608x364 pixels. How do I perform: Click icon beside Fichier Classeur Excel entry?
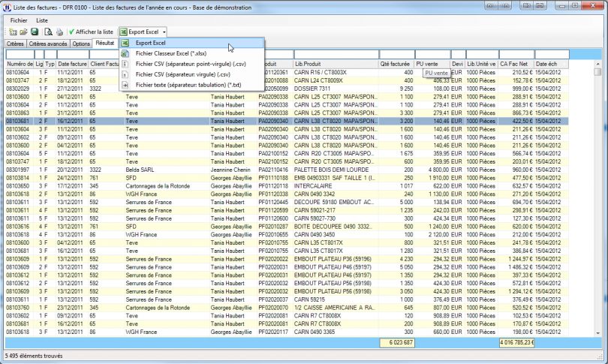point(125,53)
